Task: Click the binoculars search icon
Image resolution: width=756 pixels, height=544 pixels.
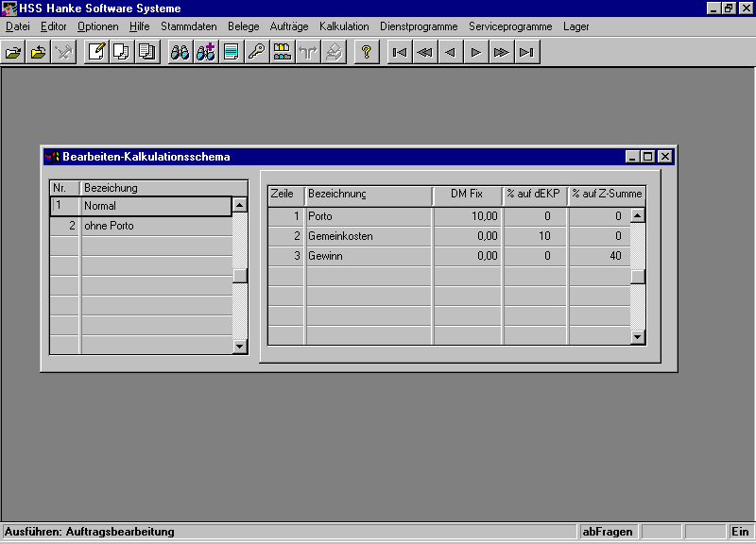Action: [180, 52]
